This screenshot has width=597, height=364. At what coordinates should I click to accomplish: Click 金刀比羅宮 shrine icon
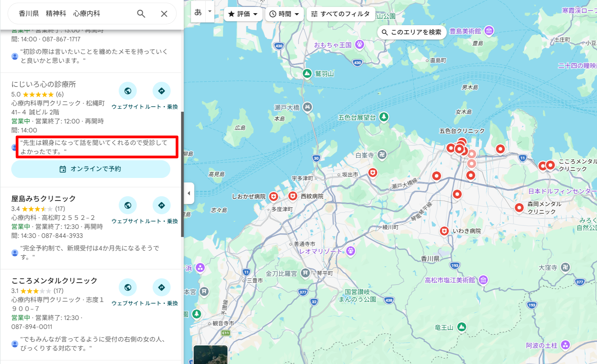(x=305, y=273)
